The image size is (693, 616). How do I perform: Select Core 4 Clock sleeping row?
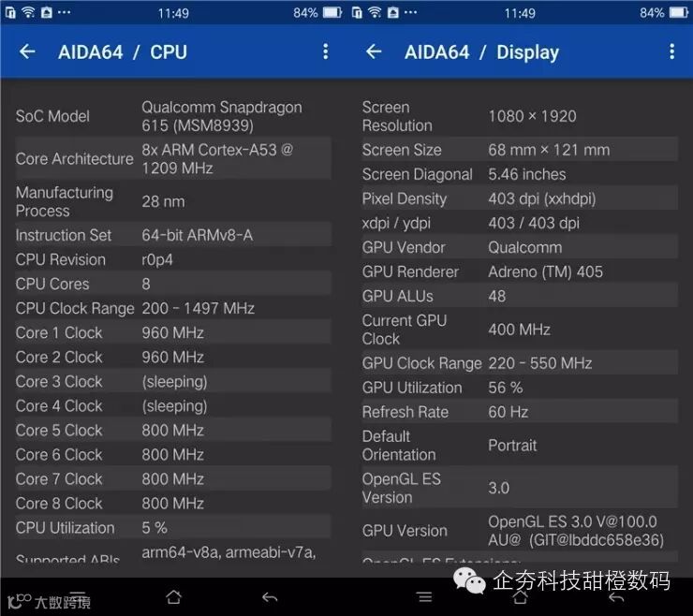click(x=173, y=405)
